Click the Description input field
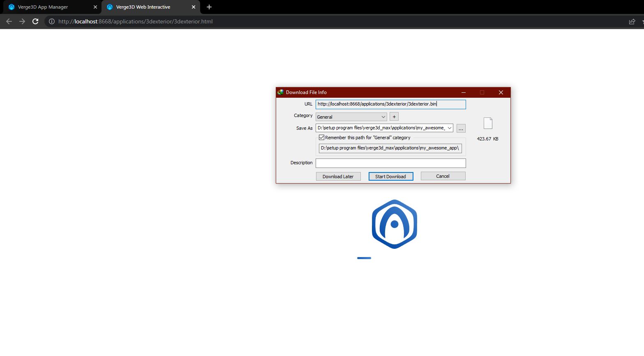 tap(390, 163)
